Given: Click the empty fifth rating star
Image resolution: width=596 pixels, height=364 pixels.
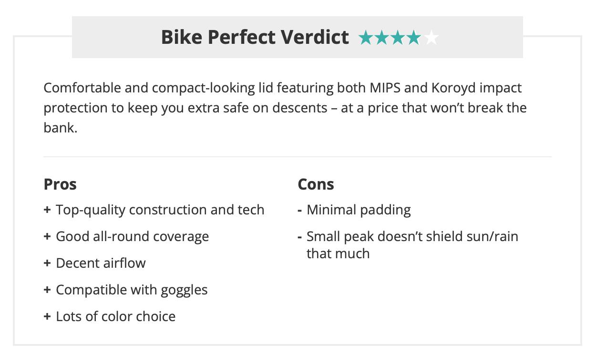Looking at the screenshot, I should point(431,37).
